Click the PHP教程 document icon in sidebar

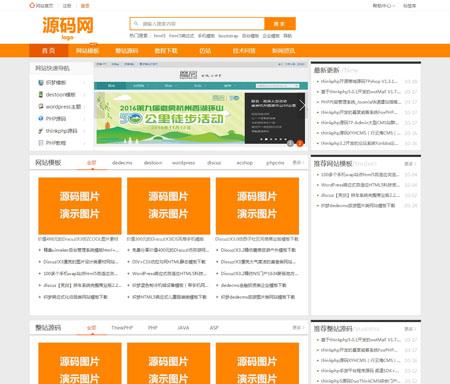coord(41,143)
